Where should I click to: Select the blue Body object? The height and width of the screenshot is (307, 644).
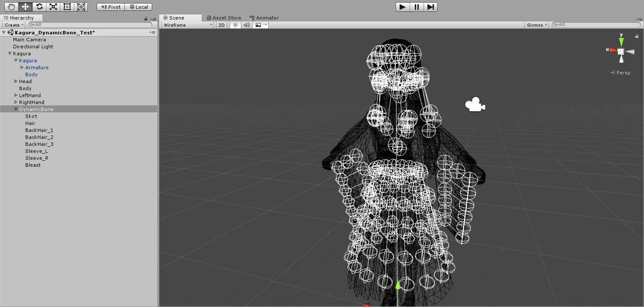click(31, 74)
